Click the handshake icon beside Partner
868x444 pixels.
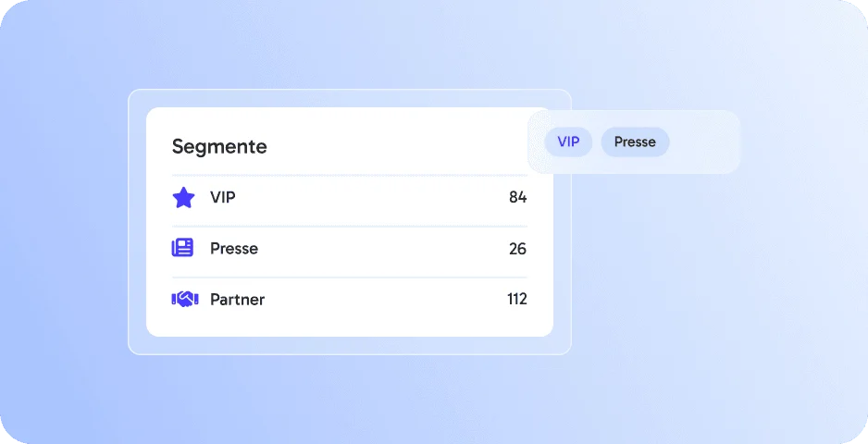tap(185, 299)
